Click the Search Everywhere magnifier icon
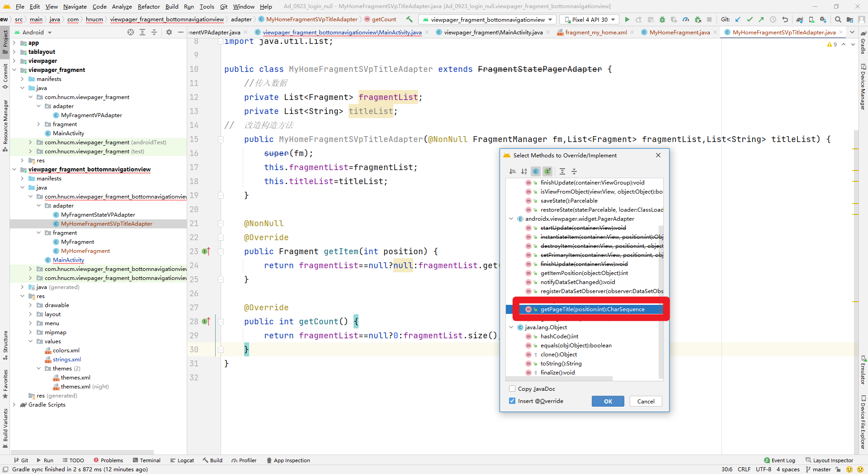 coord(838,19)
